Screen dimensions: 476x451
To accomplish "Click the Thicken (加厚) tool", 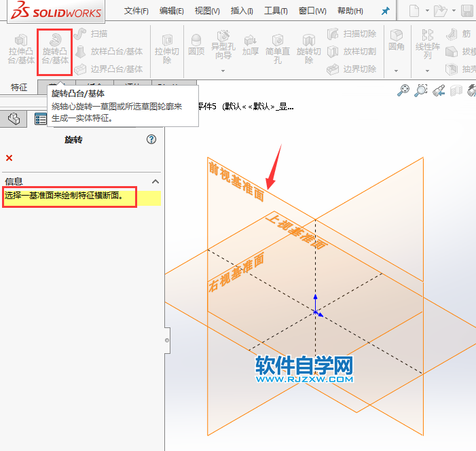I will (x=251, y=45).
